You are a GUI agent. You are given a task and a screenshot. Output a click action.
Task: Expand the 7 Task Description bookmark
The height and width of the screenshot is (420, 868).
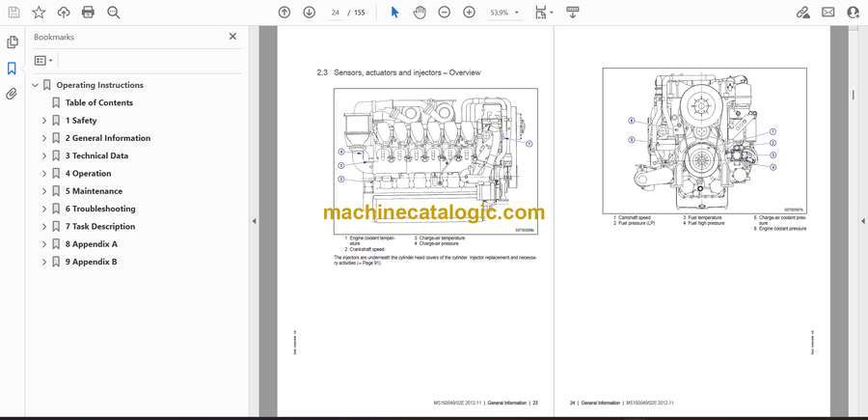(44, 227)
